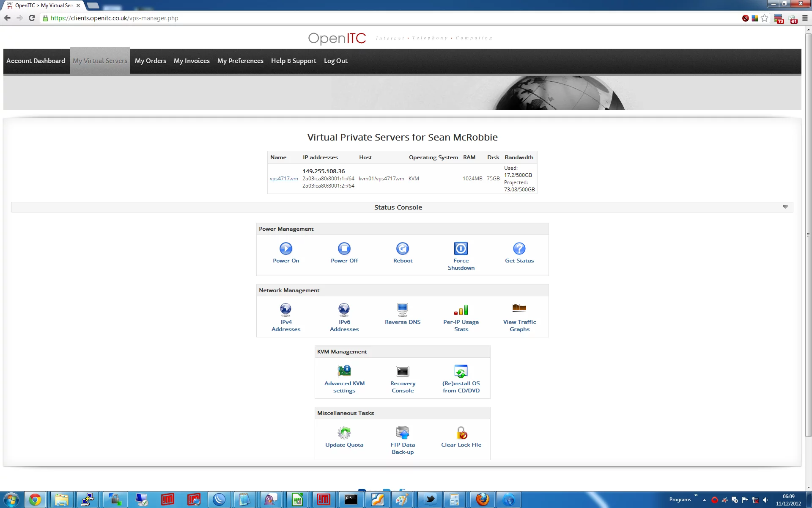Click the system clock in the tray
The image size is (812, 508).
(x=788, y=500)
